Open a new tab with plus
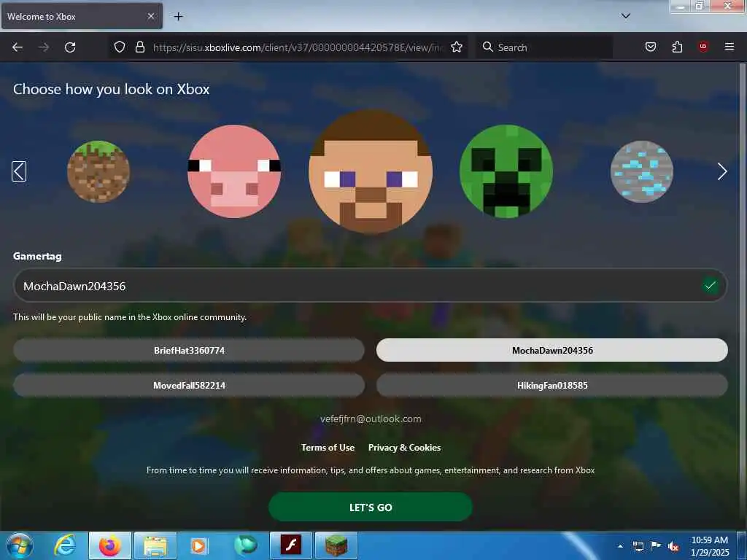 point(178,17)
